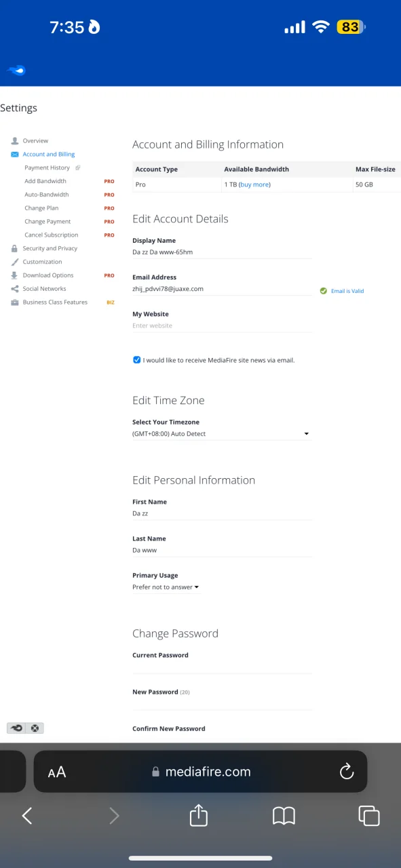Image resolution: width=401 pixels, height=868 pixels.
Task: Reload the page in Safari
Action: coord(346,771)
